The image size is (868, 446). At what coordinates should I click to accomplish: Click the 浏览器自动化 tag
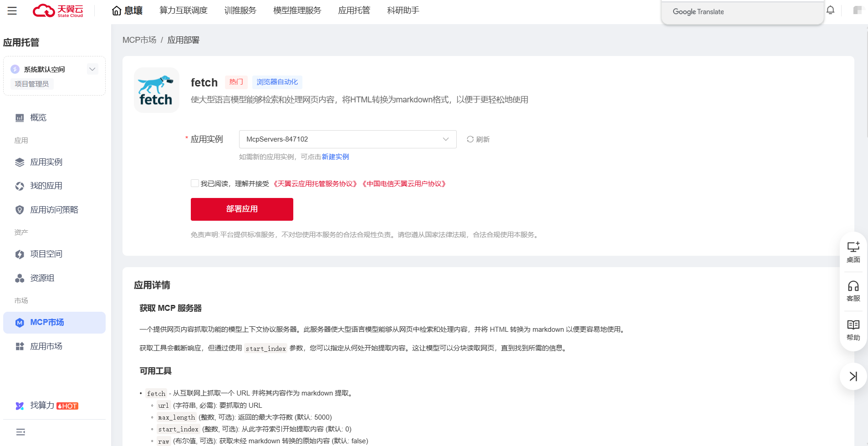[x=277, y=82]
